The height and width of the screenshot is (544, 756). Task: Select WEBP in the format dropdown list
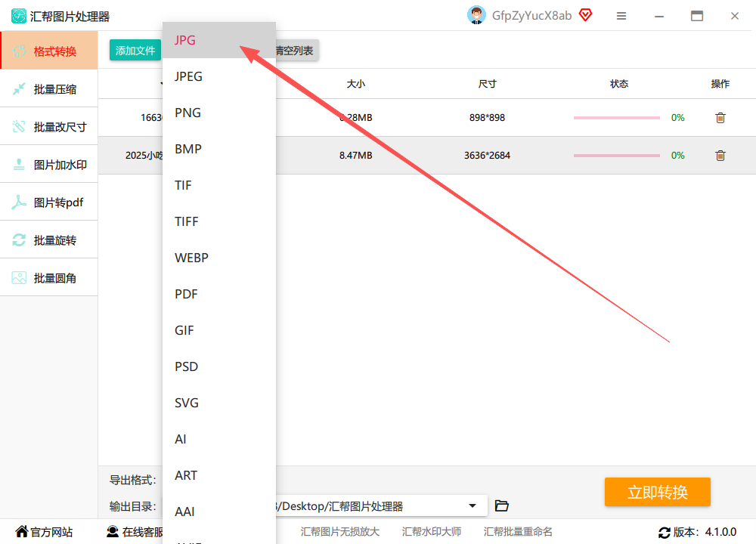click(219, 258)
